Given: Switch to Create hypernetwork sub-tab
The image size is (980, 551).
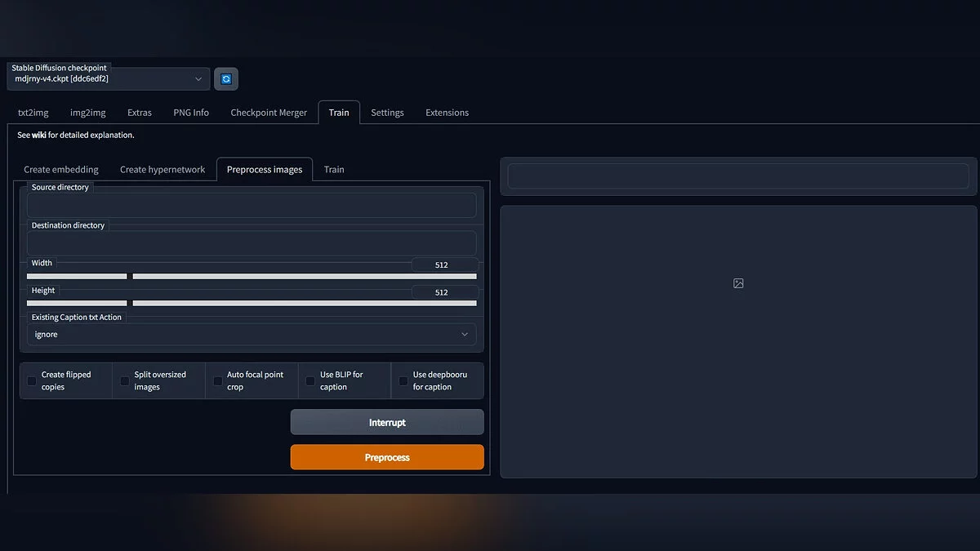Looking at the screenshot, I should pos(163,170).
